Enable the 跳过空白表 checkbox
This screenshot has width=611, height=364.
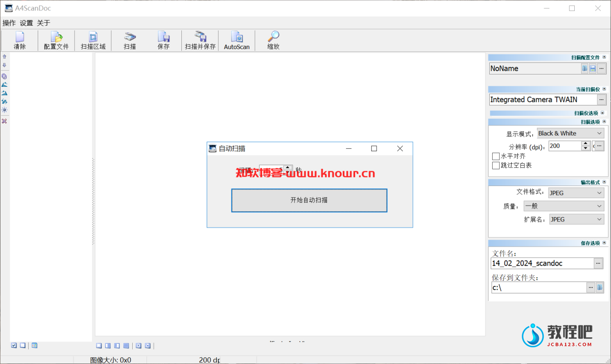[x=495, y=166]
